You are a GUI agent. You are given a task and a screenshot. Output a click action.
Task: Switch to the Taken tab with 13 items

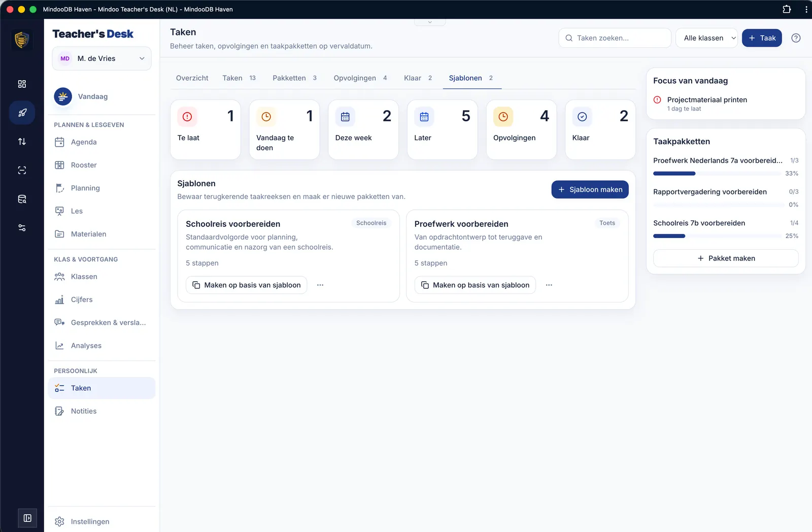[x=239, y=78]
